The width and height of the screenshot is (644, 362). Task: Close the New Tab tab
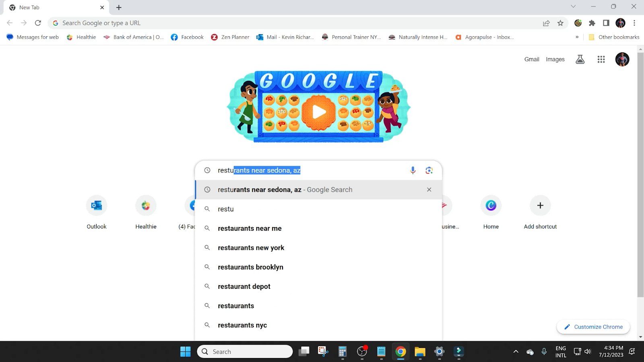click(102, 7)
